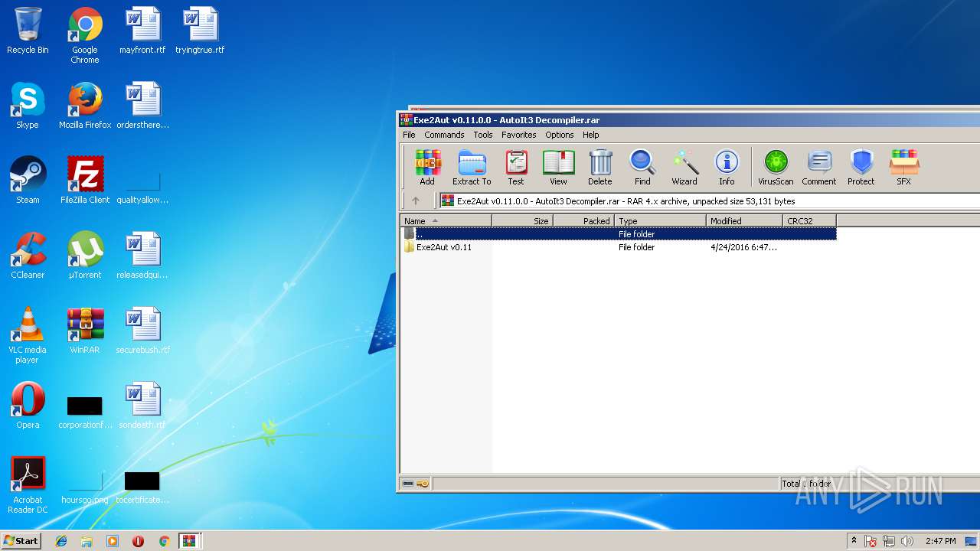Viewport: 980px width, 551px height.
Task: Sort by the Packed column header
Action: pyautogui.click(x=583, y=221)
